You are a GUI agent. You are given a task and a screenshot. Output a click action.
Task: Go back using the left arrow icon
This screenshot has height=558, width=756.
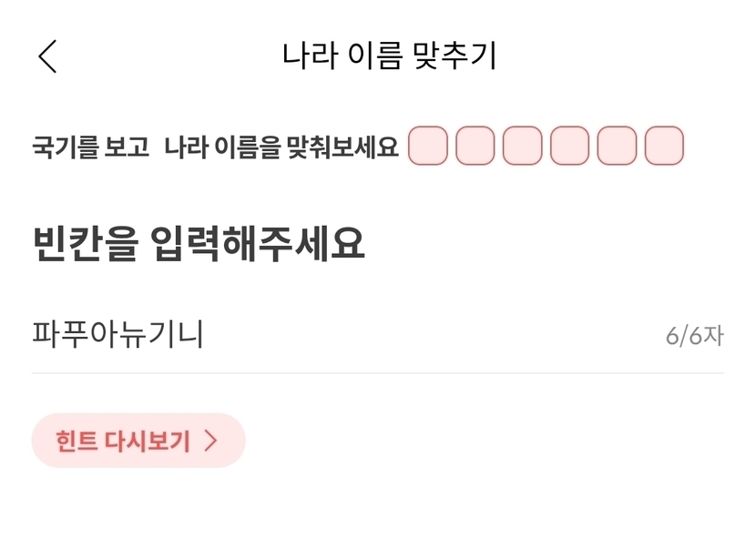(x=47, y=56)
